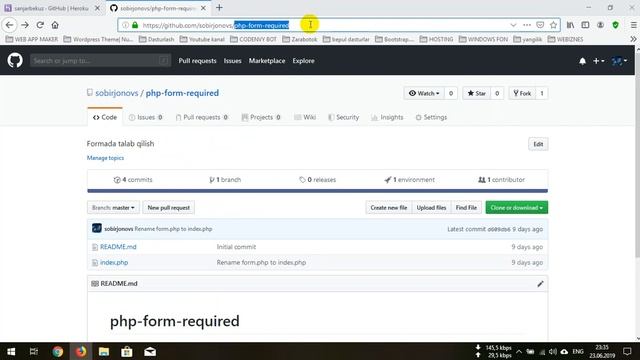Open the Settings tab
Screen dimensions: 640x360
pyautogui.click(x=431, y=117)
